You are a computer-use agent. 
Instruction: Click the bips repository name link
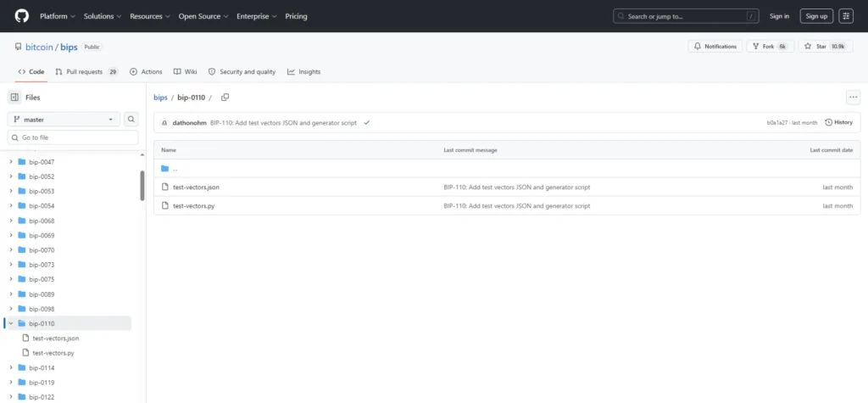click(69, 48)
